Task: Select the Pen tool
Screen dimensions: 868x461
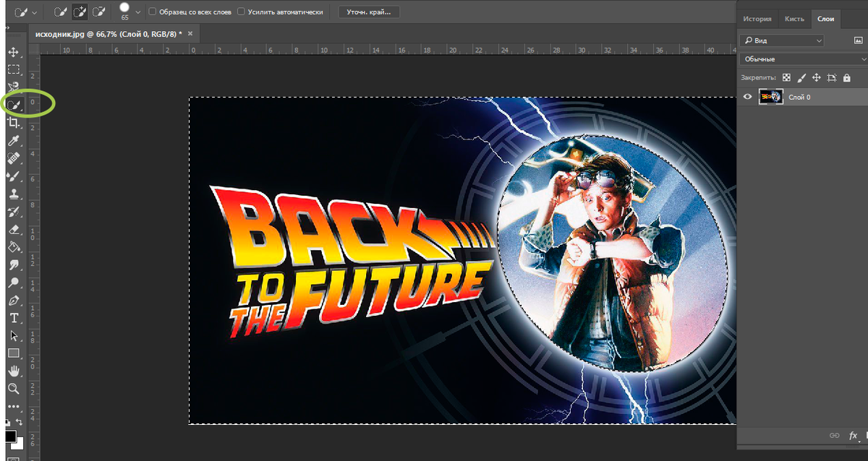Action: 13,300
